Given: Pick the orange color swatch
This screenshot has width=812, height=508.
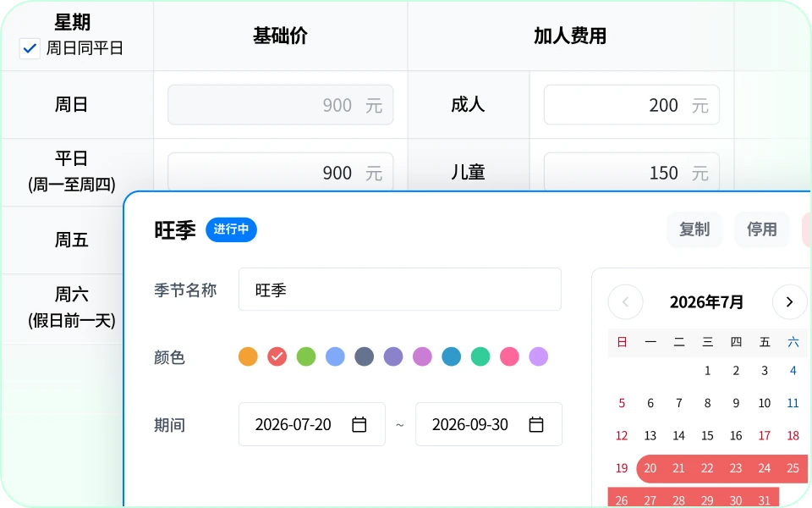Looking at the screenshot, I should (248, 356).
